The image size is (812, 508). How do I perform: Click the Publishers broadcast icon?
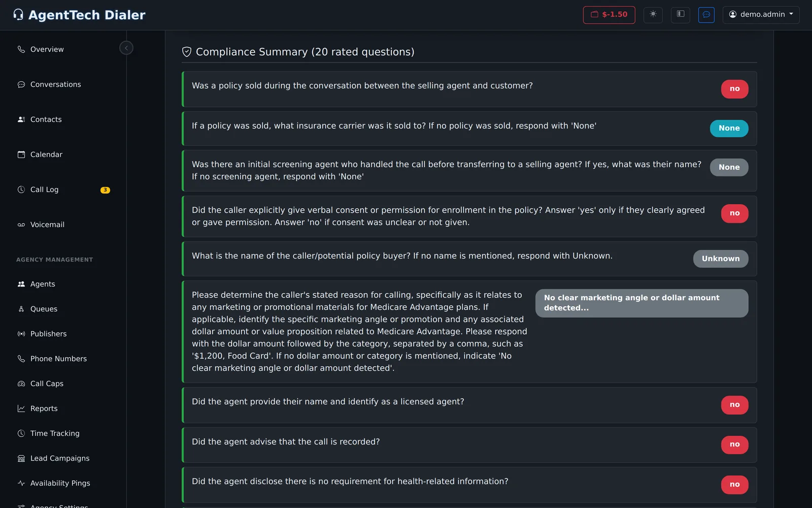21,334
